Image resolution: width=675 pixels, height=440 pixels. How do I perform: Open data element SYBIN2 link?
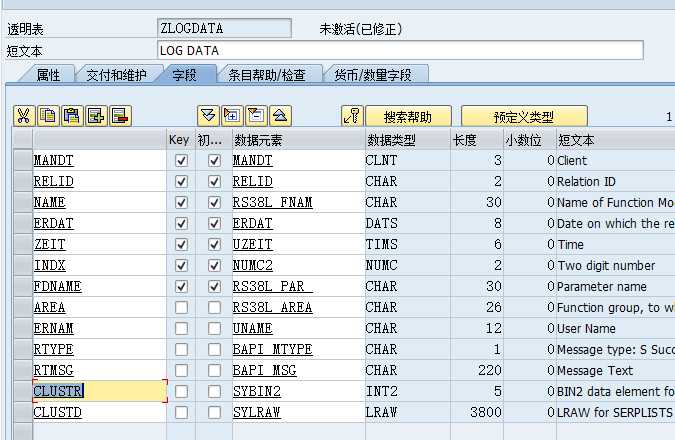tap(257, 391)
